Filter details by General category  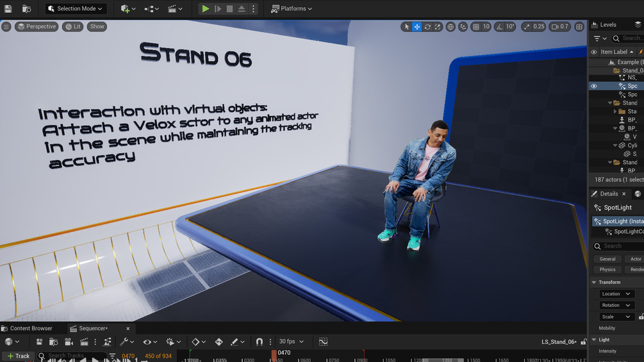pos(607,259)
